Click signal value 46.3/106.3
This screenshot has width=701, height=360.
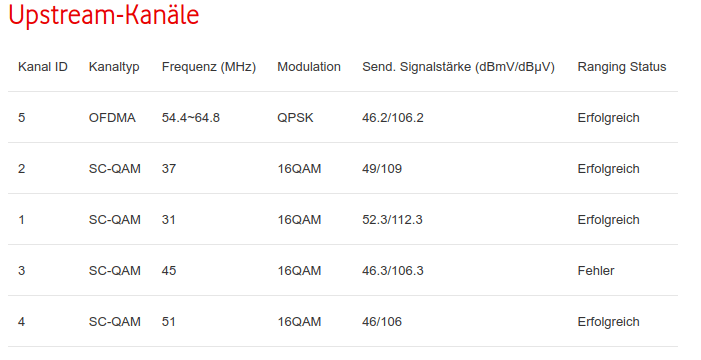(393, 271)
